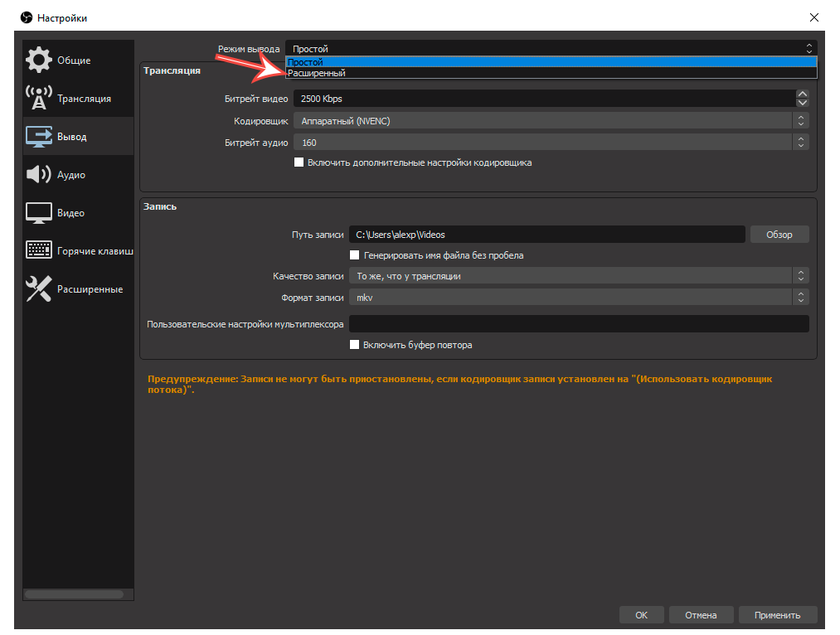Viewport: 840px width, 635px height.
Task: Open the Качество записи dropdown
Action: [x=579, y=276]
